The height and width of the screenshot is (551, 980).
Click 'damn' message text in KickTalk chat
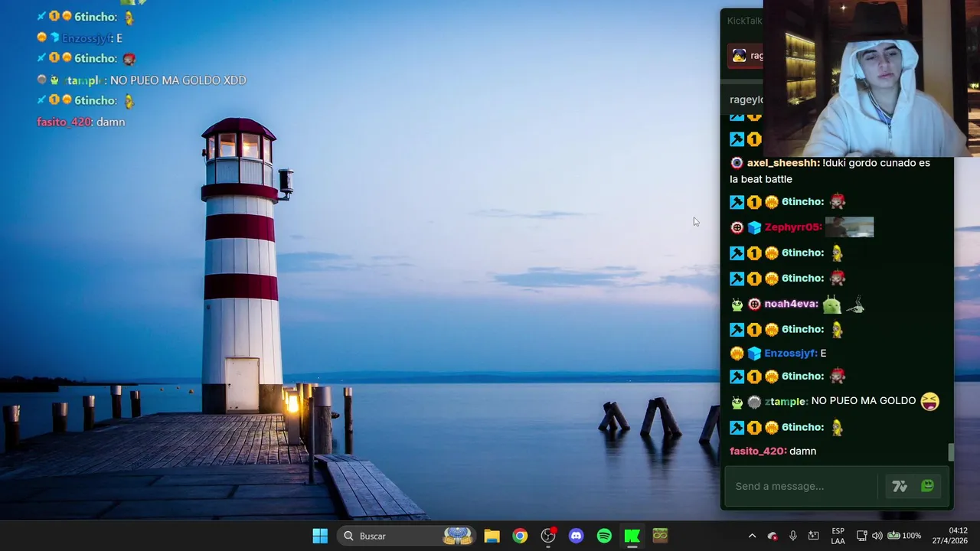click(802, 451)
